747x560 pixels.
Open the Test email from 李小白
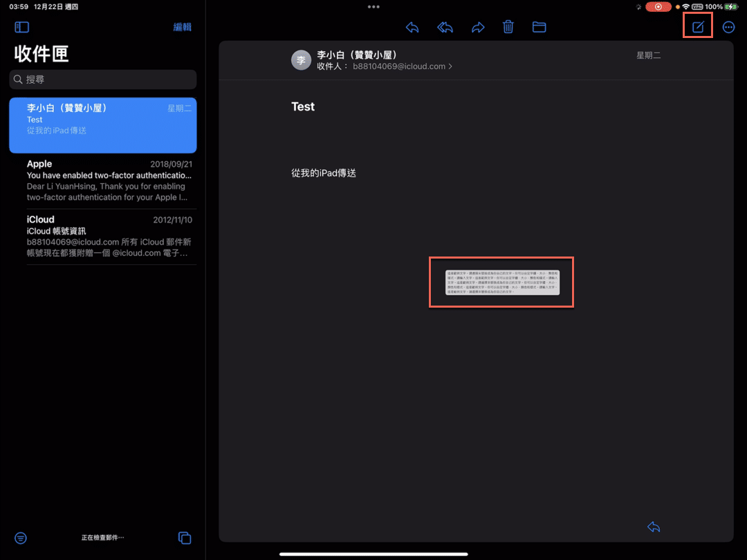[x=103, y=125]
